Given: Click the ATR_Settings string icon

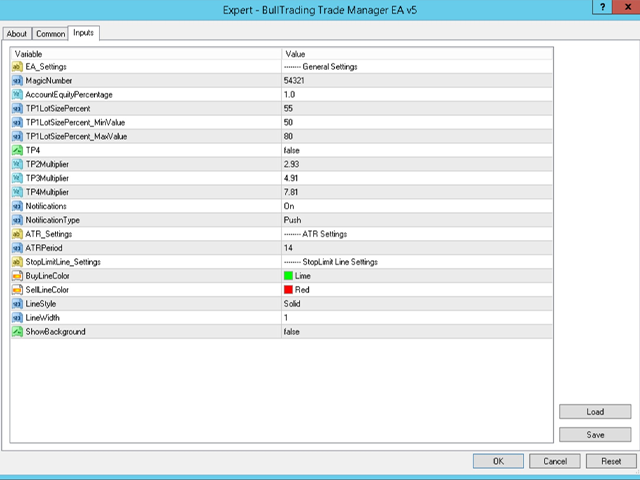Looking at the screenshot, I should click(17, 234).
